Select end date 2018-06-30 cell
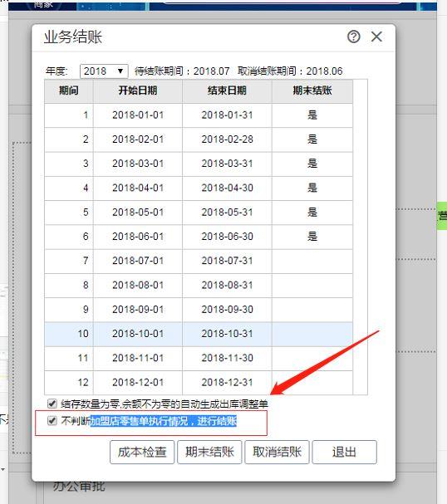447x504 pixels. pos(227,237)
